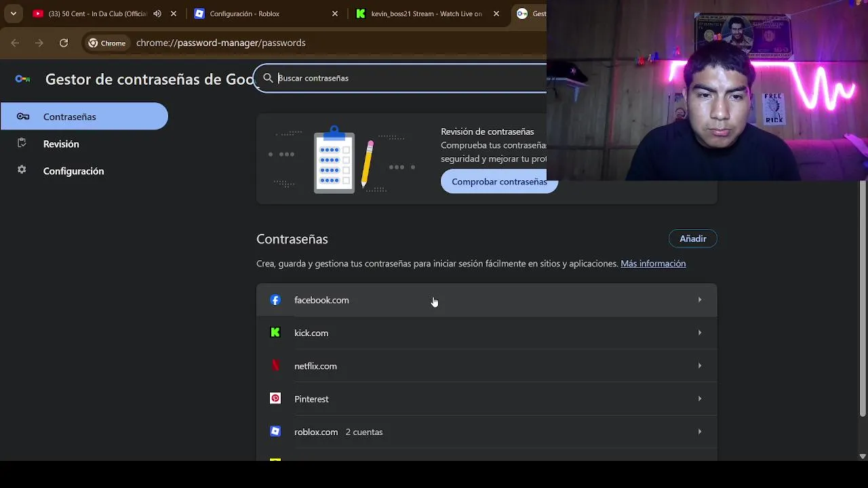Go forward with the browser forward arrow
The width and height of the screenshot is (868, 488).
39,43
